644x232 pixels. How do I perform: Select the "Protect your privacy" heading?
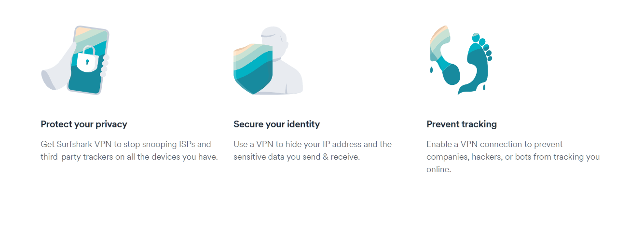point(84,124)
